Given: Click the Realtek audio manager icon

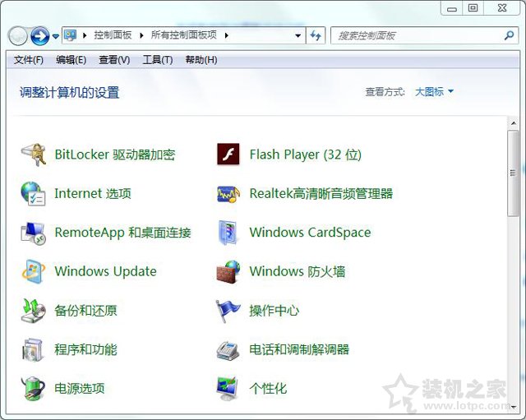Looking at the screenshot, I should [x=228, y=194].
